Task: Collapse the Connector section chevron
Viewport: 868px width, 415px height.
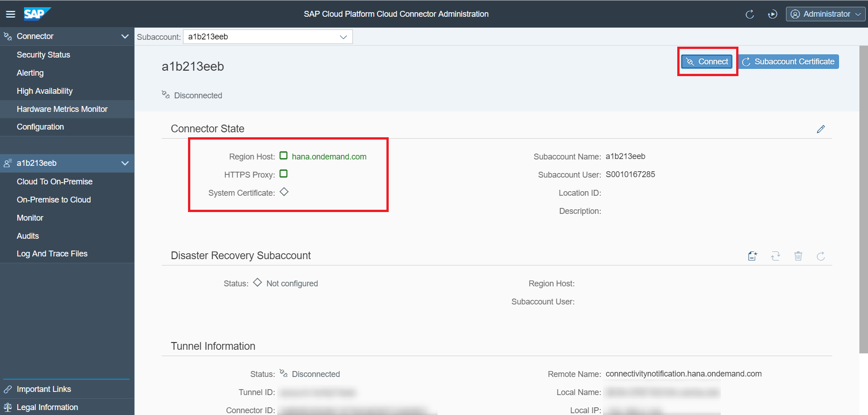Action: [x=125, y=36]
